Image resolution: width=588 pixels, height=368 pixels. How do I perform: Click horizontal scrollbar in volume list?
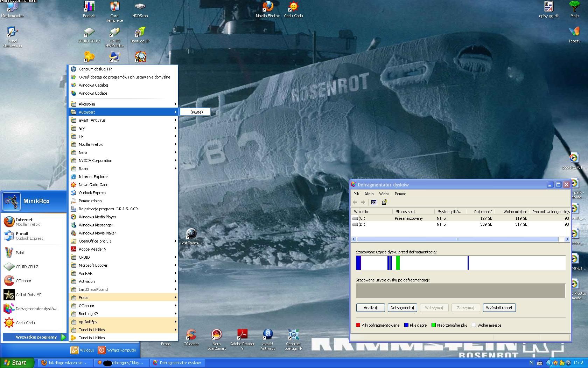click(x=457, y=239)
